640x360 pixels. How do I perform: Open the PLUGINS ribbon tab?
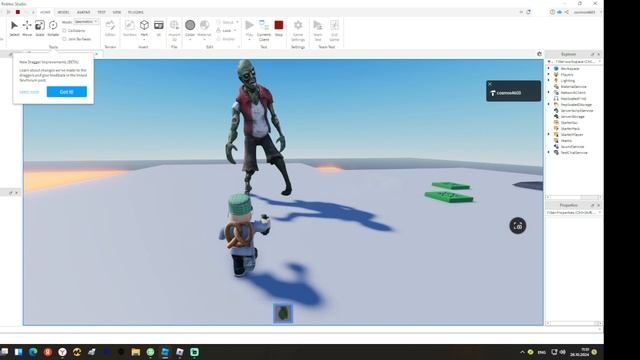click(x=136, y=12)
